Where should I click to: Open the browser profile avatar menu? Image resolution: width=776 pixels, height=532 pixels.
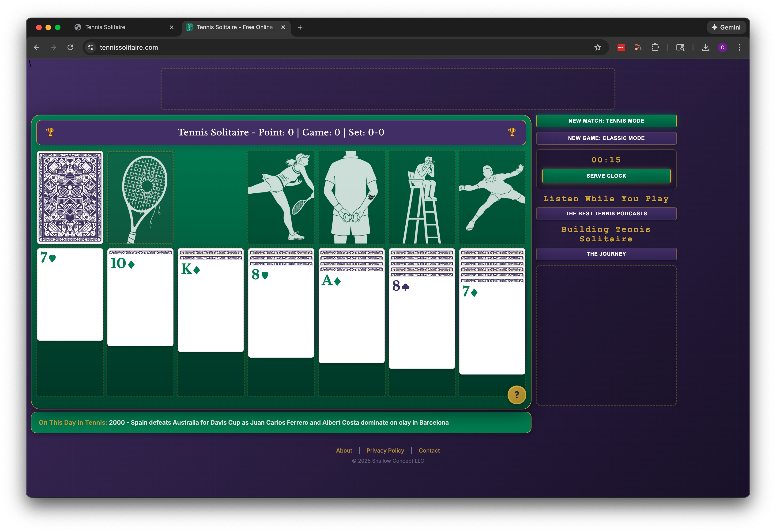(x=723, y=47)
